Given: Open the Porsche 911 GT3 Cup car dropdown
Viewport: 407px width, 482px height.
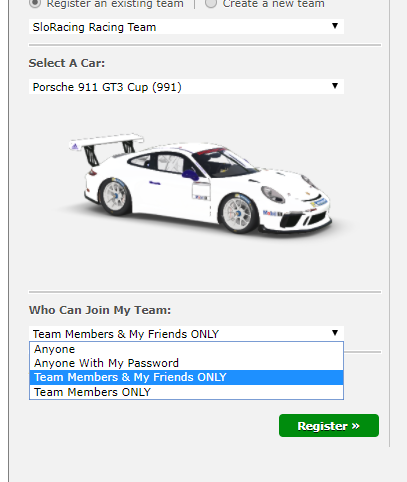Looking at the screenshot, I should [186, 87].
